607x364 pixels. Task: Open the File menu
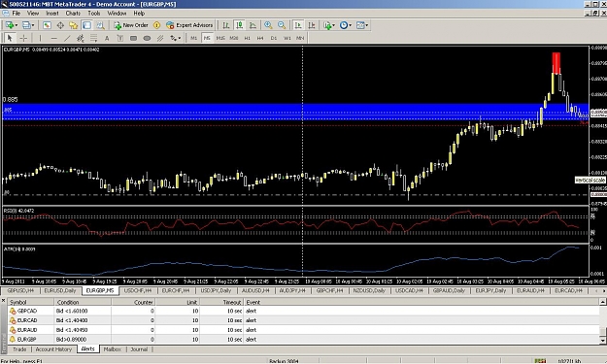(17, 14)
